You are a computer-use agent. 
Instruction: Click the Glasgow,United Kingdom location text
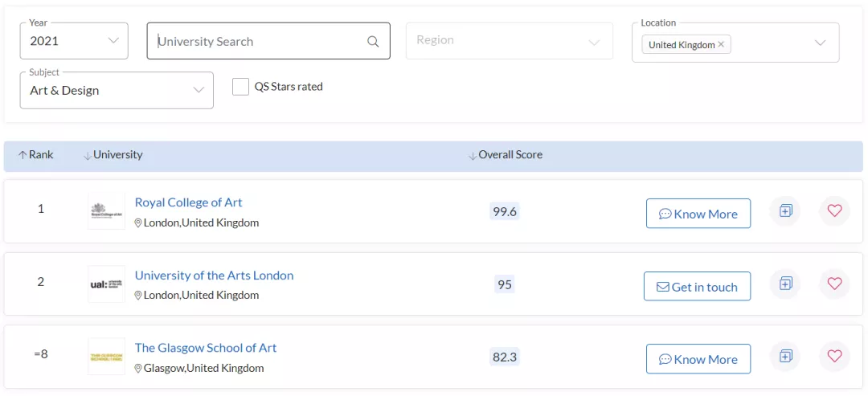pyautogui.click(x=203, y=368)
